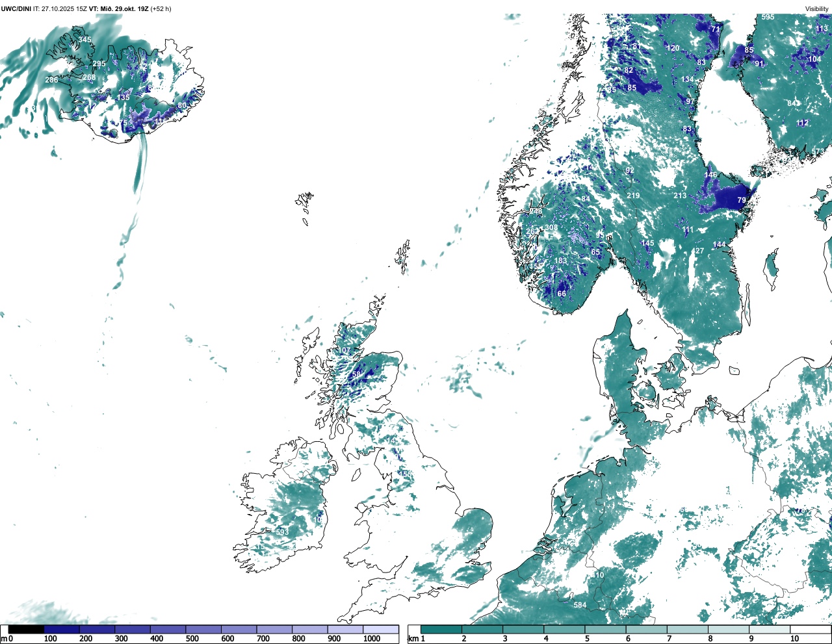Click the '104' value over Finland
This screenshot has width=832, height=644.
(x=814, y=60)
